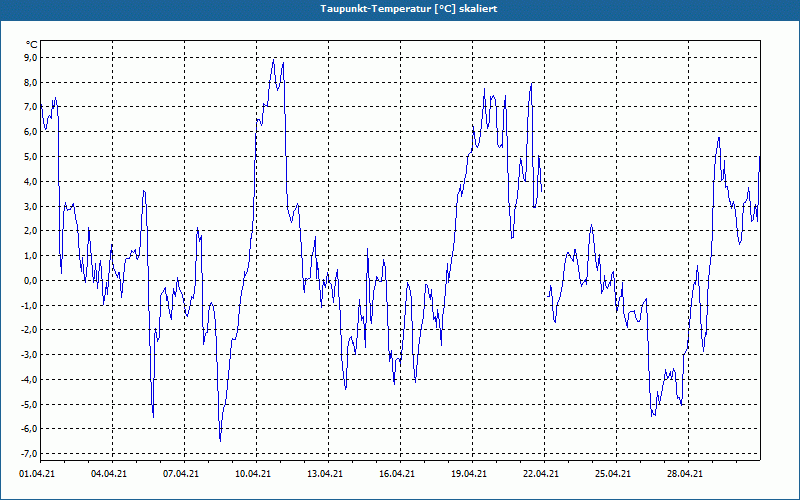Select the 5,0 y-axis label
The width and height of the screenshot is (800, 500).
coord(31,156)
